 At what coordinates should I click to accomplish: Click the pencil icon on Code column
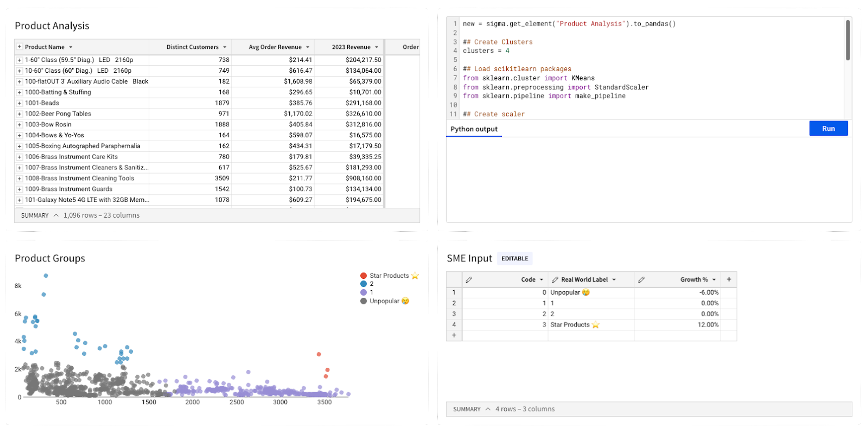pos(469,280)
